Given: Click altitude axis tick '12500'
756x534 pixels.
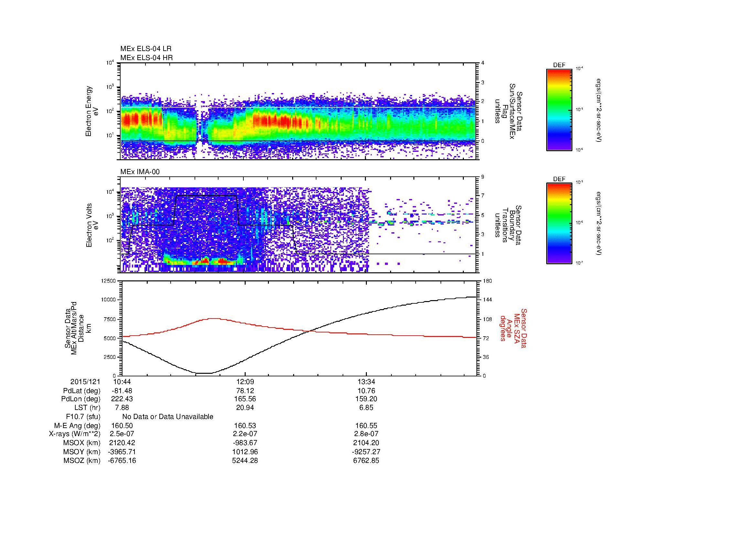Looking at the screenshot, I should [109, 281].
